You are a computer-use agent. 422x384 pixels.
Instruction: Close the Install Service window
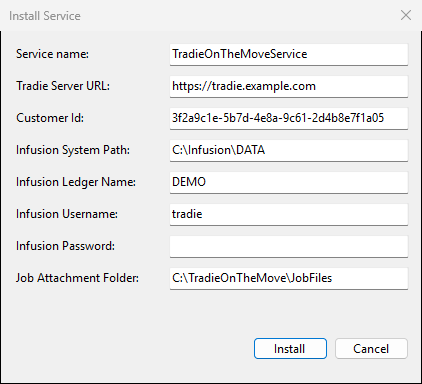[406, 15]
